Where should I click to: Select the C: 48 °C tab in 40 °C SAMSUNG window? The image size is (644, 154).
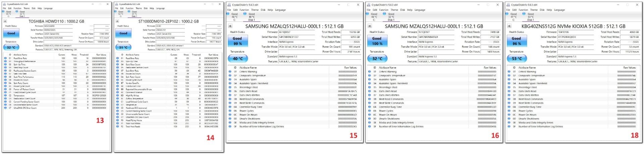(234, 17)
